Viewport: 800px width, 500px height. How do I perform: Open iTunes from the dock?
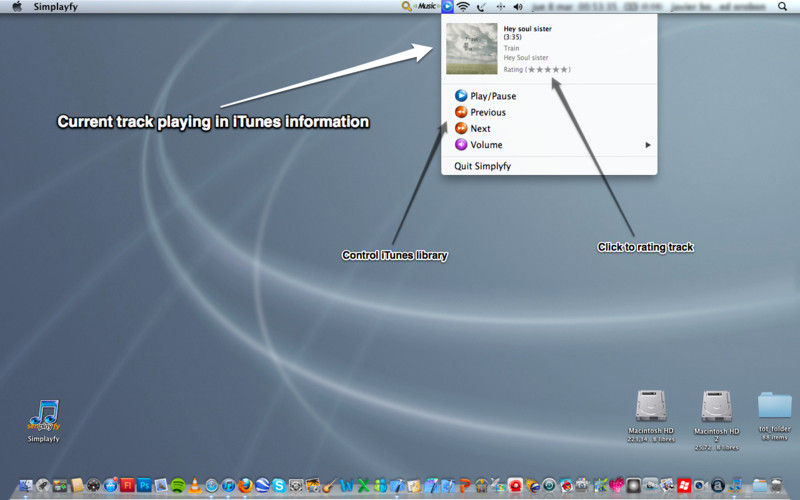[x=229, y=486]
